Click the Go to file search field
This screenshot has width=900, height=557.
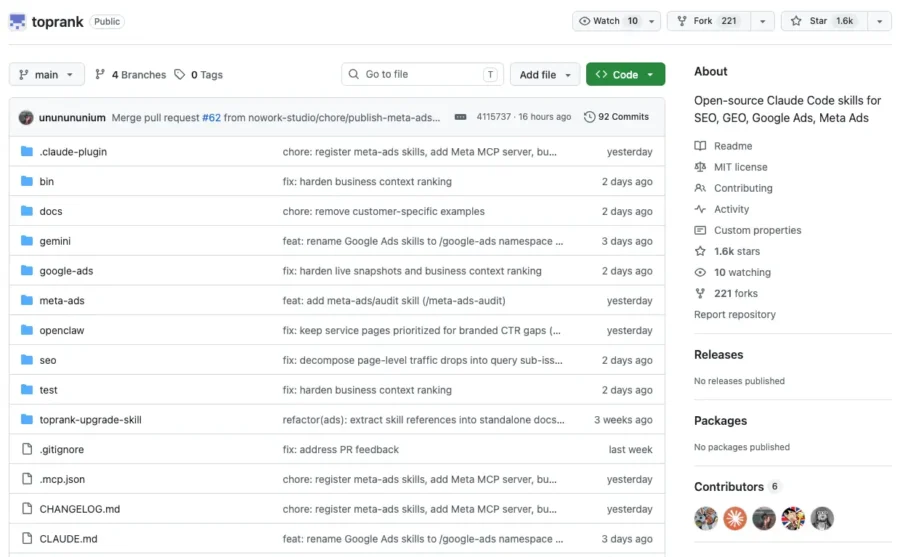(422, 75)
